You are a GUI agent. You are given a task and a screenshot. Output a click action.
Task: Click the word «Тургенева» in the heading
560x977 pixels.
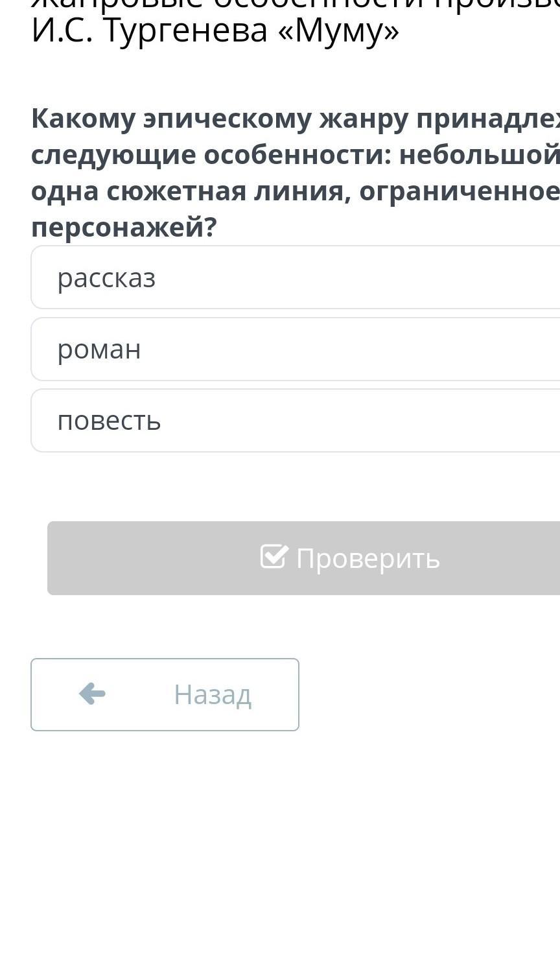pos(185,30)
